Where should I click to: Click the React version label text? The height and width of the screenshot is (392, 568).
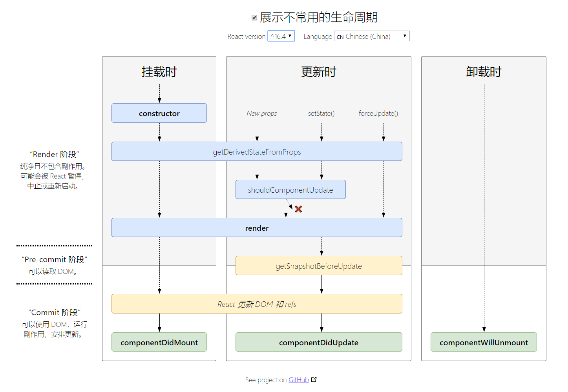point(247,36)
